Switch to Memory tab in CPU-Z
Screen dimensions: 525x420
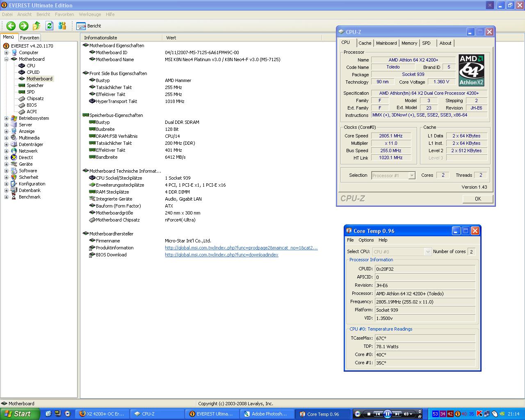pyautogui.click(x=409, y=43)
